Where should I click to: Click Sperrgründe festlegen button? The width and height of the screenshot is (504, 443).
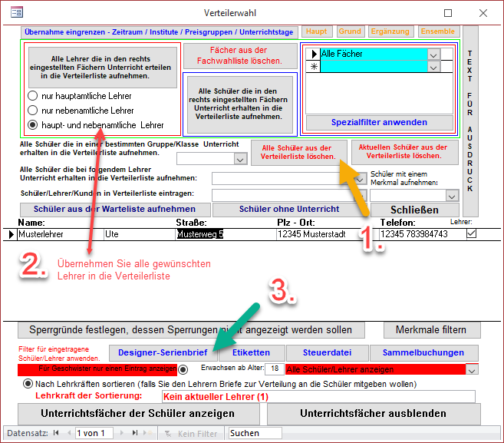coord(191,330)
